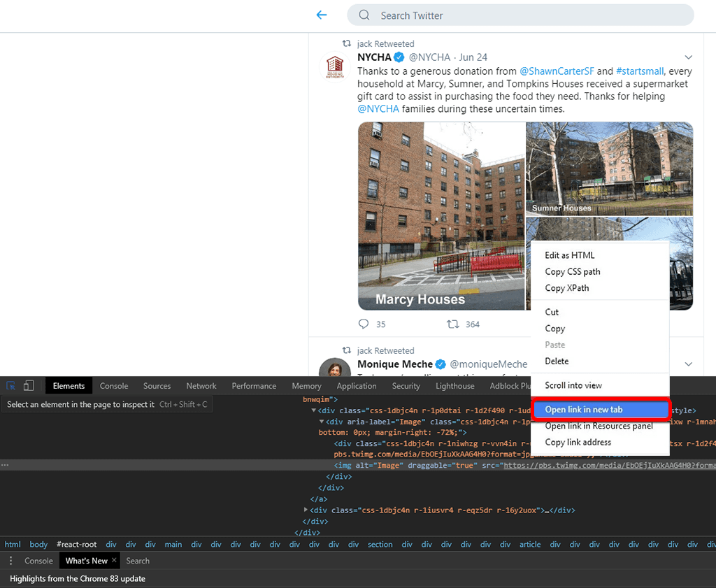Screen dimensions: 716x588
Task: Open the NYCHA profile avatar
Action: pos(335,66)
